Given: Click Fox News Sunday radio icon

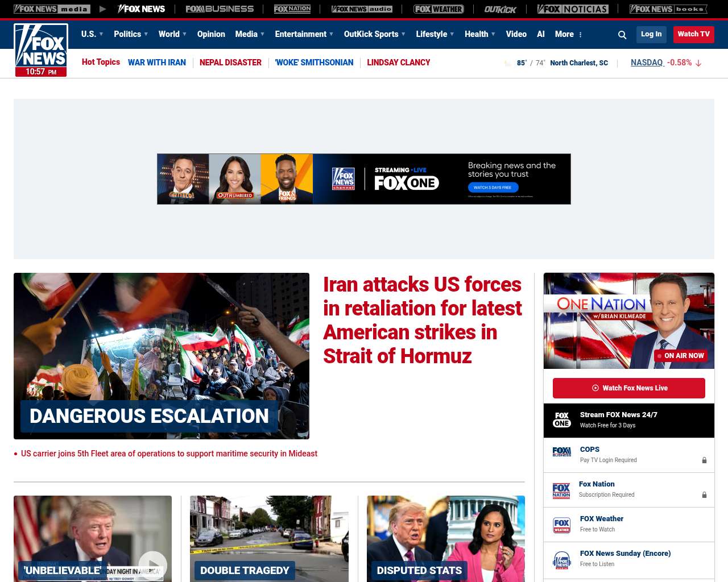Looking at the screenshot, I should 562,560.
